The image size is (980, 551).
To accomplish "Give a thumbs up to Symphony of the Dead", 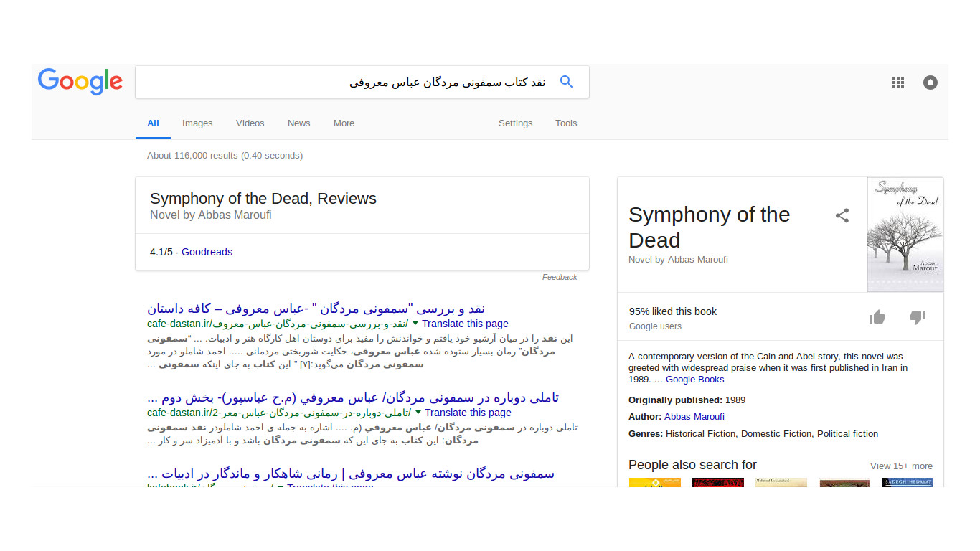I will (x=877, y=316).
